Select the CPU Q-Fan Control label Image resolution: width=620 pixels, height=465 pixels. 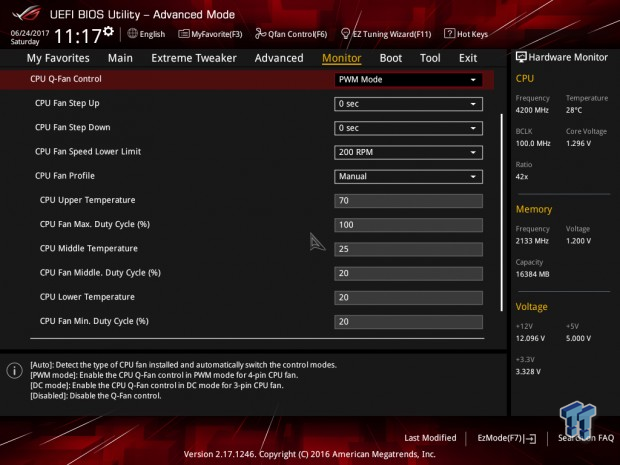(x=66, y=79)
